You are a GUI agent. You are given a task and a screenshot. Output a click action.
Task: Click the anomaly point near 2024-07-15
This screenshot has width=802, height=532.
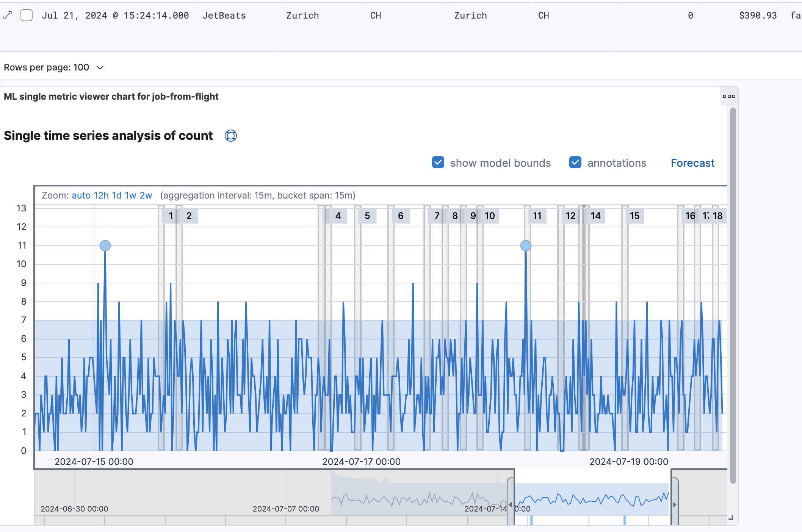(105, 246)
